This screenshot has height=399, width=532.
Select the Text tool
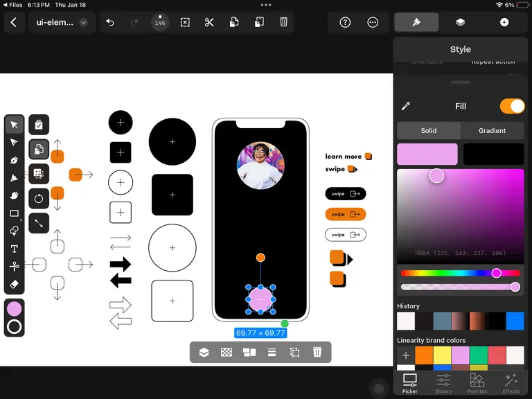(x=15, y=249)
